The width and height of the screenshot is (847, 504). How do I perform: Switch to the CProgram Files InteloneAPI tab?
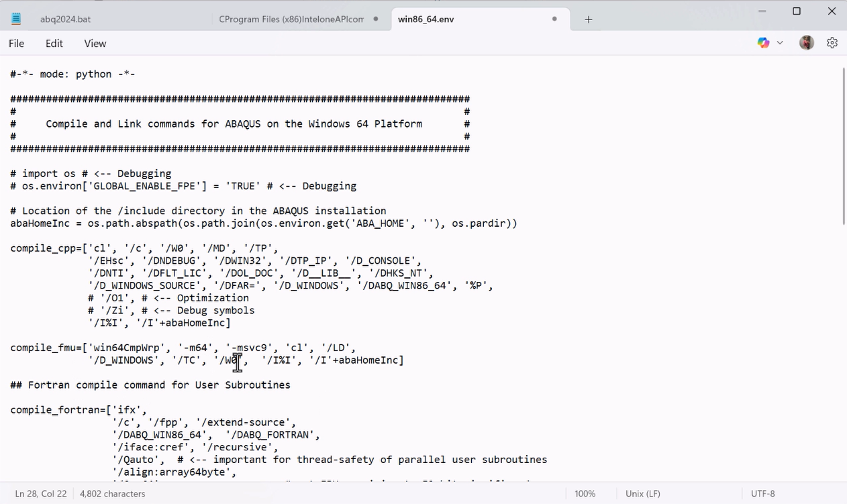[289, 19]
